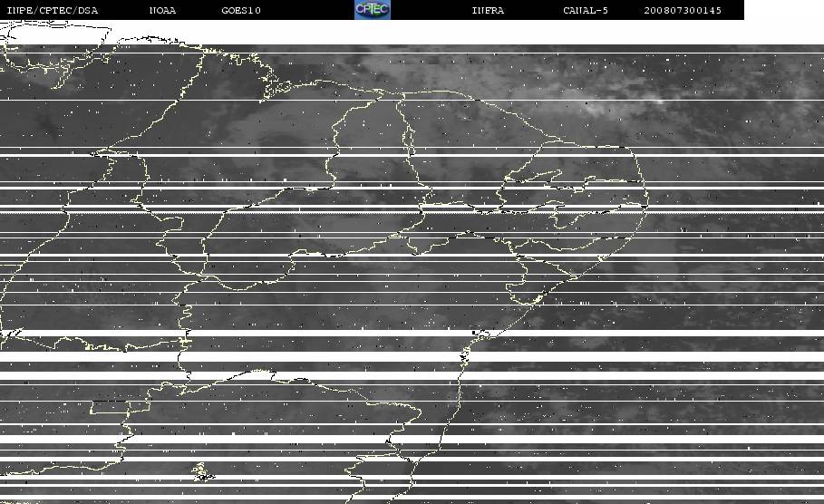Click the southern coastline tip at bottom edge
The image size is (824, 504).
coord(351,497)
